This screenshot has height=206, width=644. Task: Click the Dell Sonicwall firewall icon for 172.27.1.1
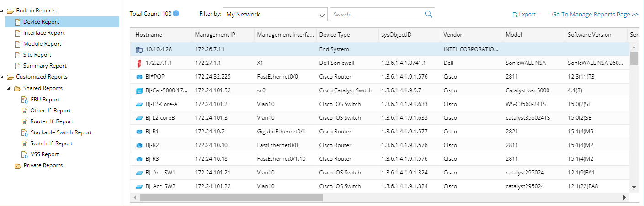tap(139, 63)
